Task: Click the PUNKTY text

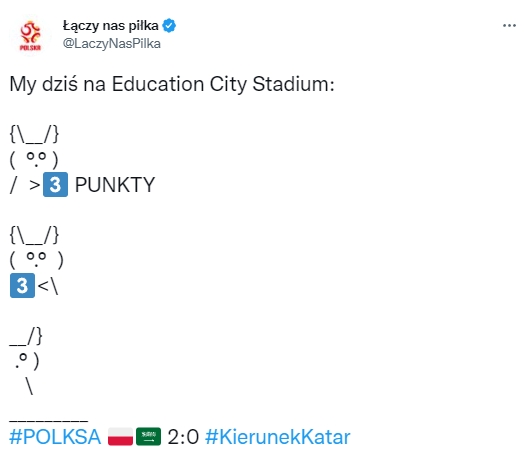Action: tap(115, 185)
